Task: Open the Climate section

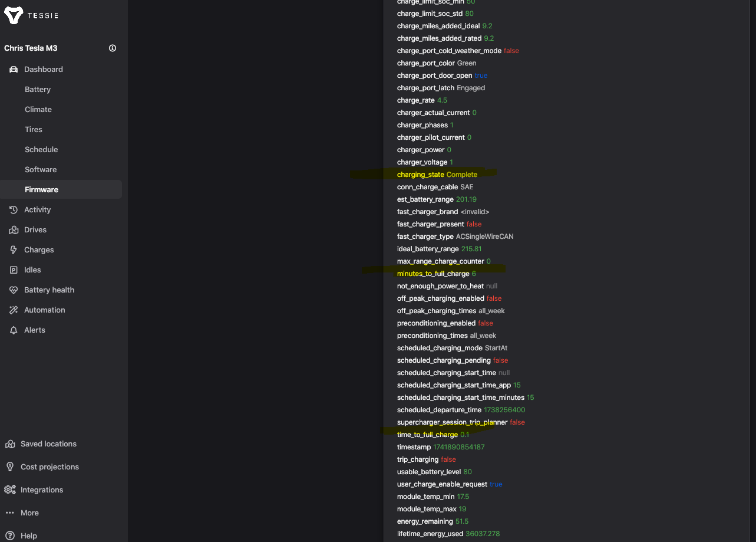Action: click(x=38, y=110)
